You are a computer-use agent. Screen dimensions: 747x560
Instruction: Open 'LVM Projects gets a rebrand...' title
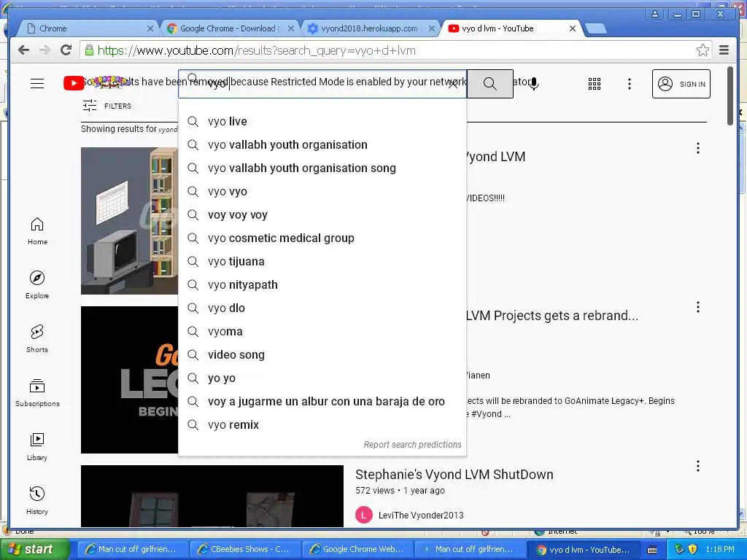(x=551, y=316)
